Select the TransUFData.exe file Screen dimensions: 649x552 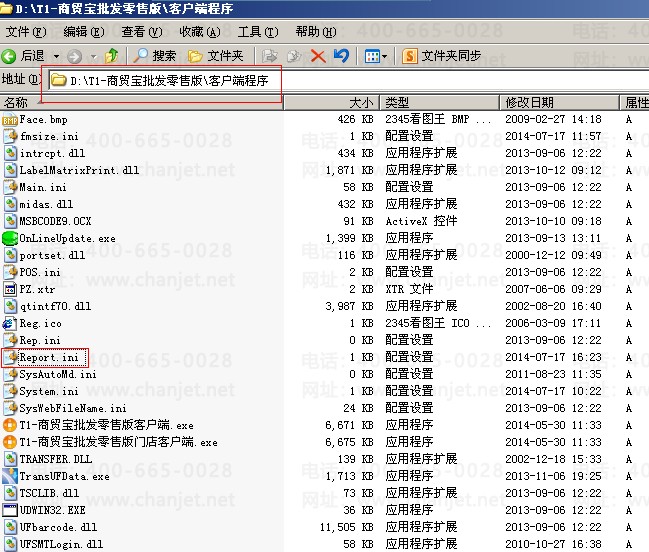(x=64, y=476)
